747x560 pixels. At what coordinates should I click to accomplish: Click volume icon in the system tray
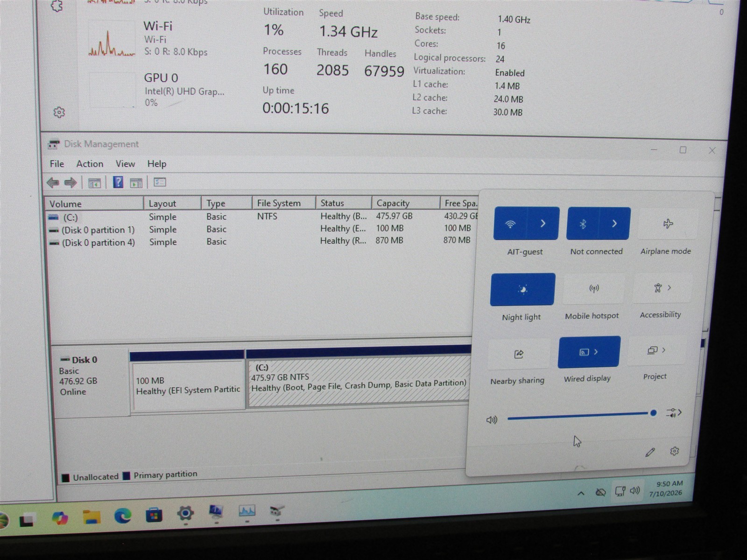635,490
